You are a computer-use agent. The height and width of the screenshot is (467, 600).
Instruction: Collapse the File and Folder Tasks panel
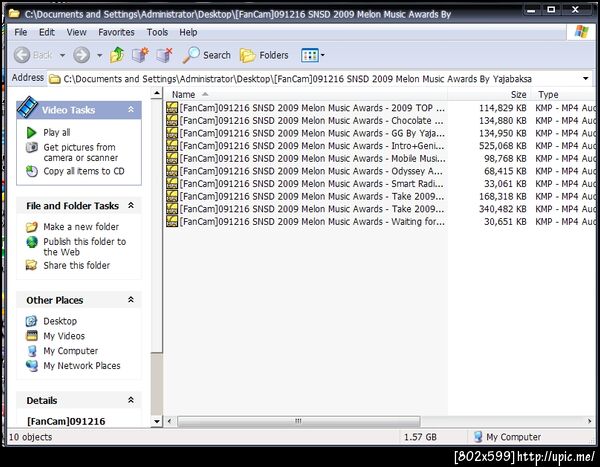point(131,206)
